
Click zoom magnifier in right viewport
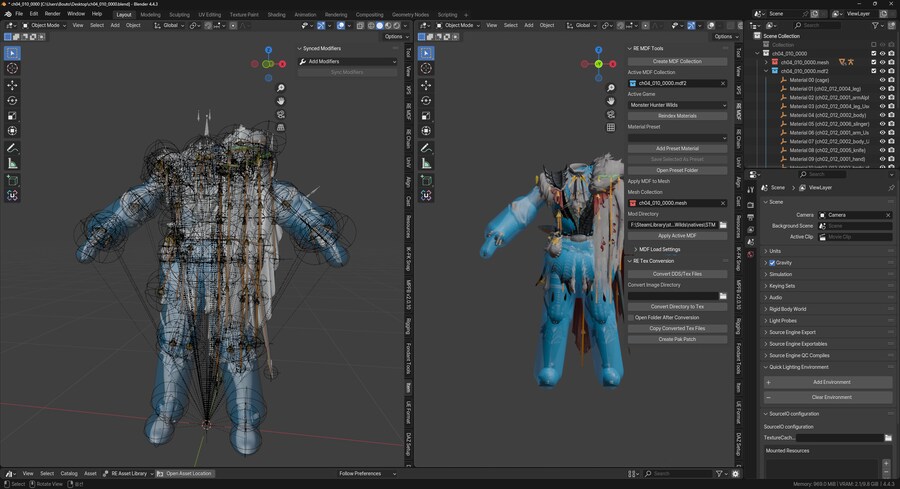611,88
